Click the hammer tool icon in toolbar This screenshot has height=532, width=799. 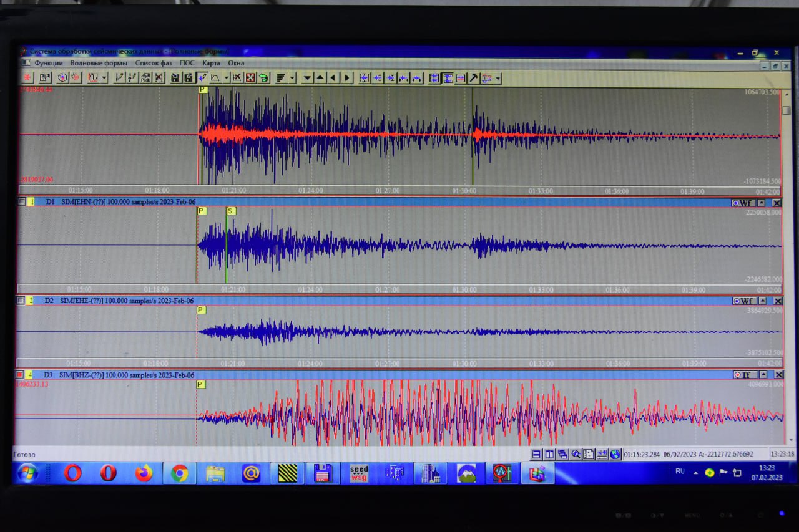474,79
